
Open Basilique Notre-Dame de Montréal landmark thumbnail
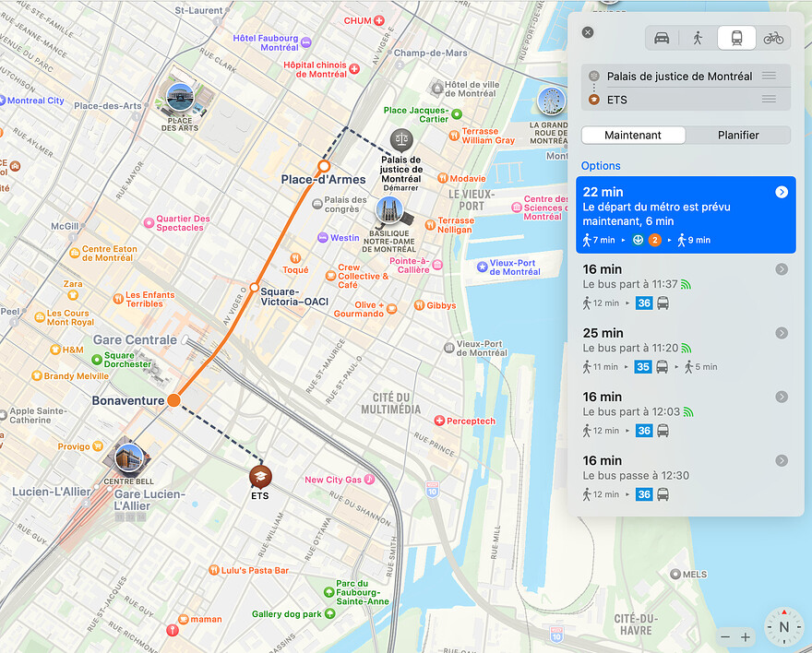(x=389, y=210)
